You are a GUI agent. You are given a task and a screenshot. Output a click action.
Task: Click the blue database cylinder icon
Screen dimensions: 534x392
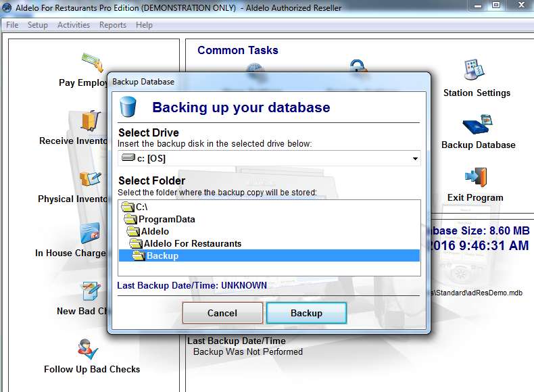tap(128, 107)
